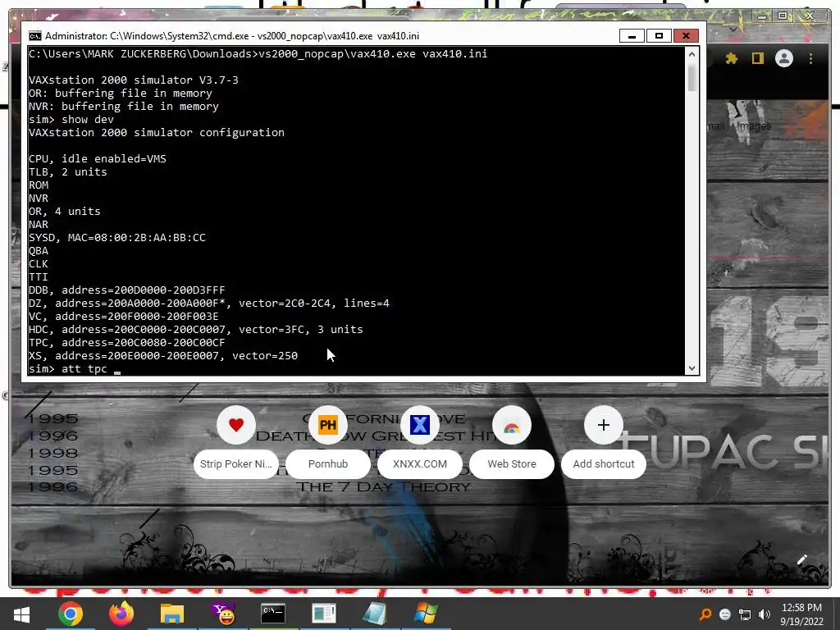Viewport: 840px width, 630px height.
Task: Click 'VAXstation 2000 simulator V3.7-3' text
Action: (x=134, y=80)
